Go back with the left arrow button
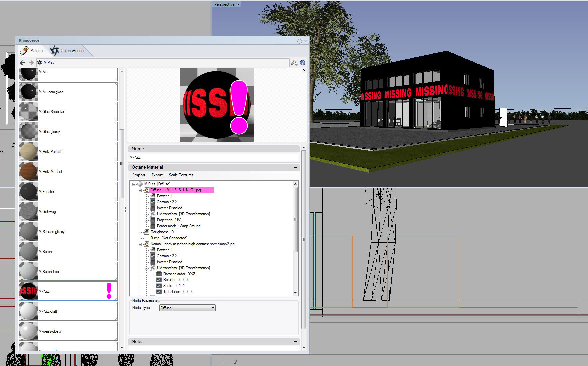588x366 pixels. point(22,63)
